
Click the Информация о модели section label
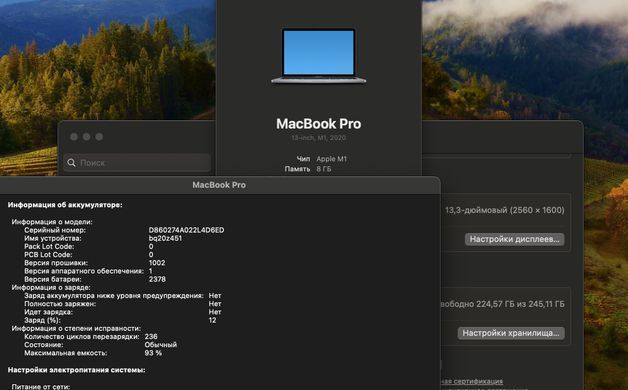(x=52, y=222)
